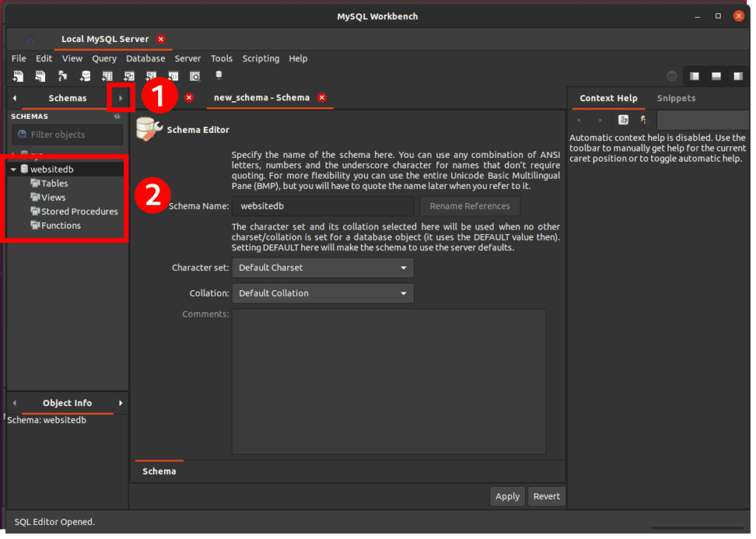Open the File menu
The height and width of the screenshot is (539, 756).
click(x=18, y=58)
